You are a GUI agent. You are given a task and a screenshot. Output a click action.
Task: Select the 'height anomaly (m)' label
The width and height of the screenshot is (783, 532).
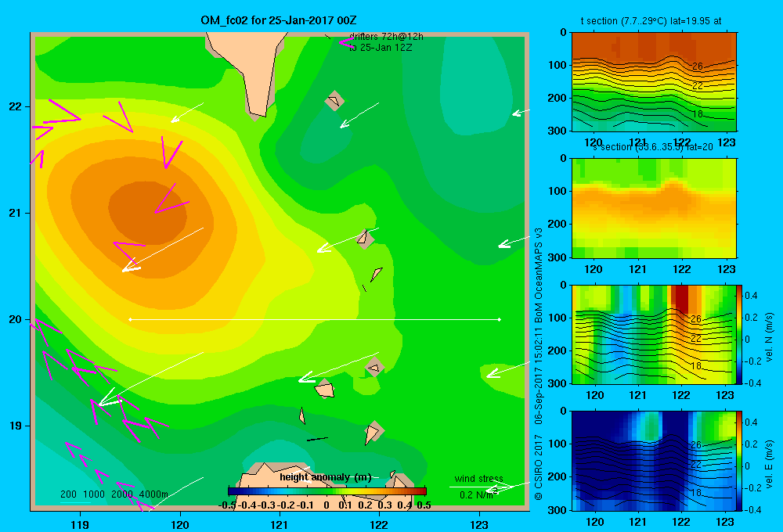[326, 477]
